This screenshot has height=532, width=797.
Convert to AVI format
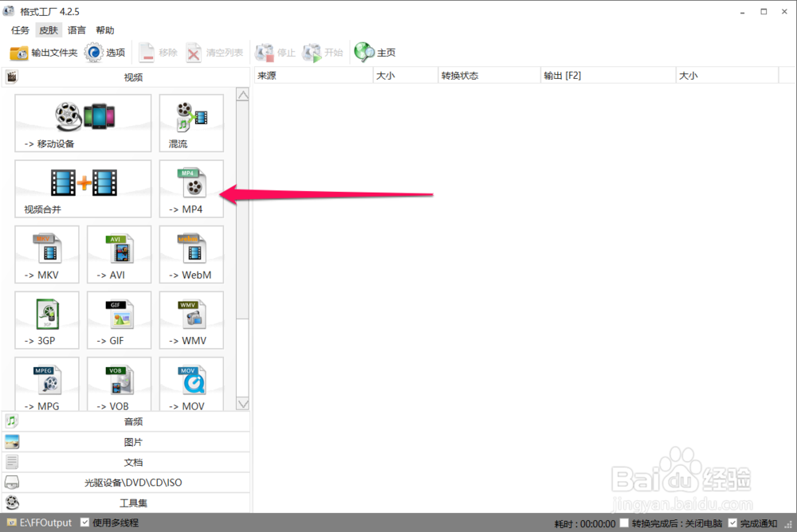(x=120, y=254)
